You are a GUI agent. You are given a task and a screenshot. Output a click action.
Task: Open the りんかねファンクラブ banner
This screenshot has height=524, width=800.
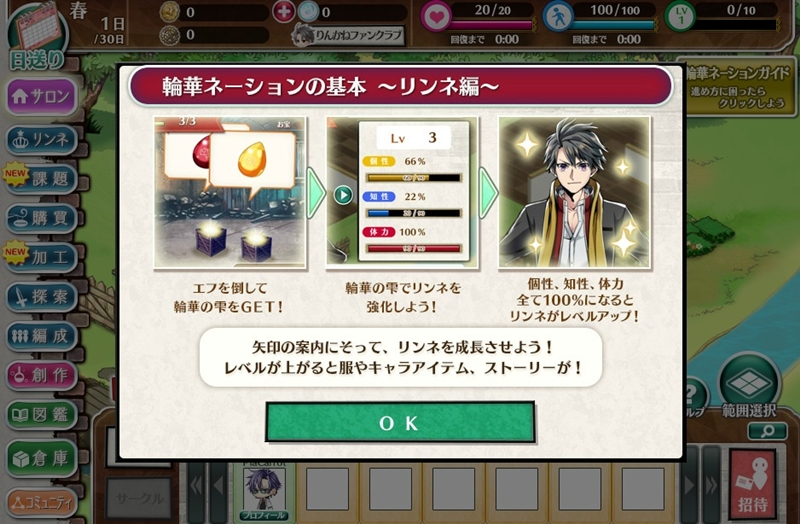(x=348, y=35)
